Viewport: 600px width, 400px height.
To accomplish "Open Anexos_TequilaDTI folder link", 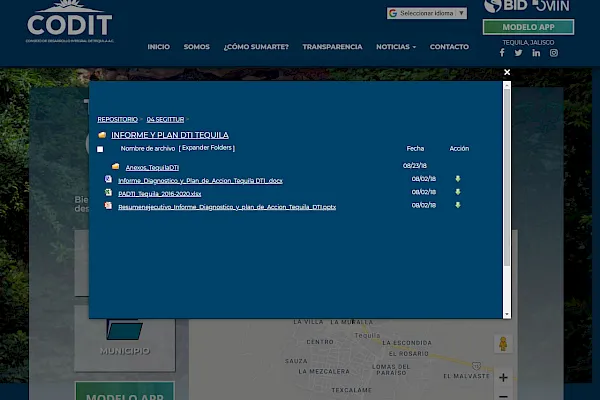I will (x=152, y=167).
